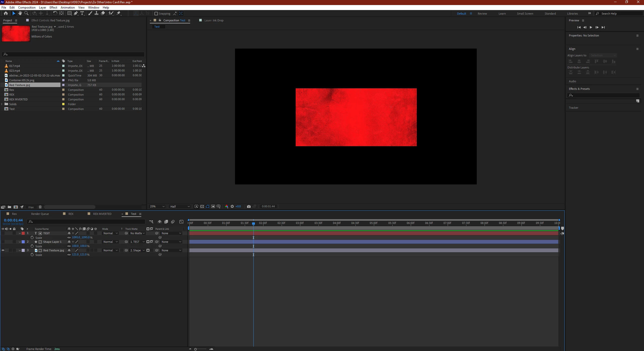Switch to the REX INVERTED timeline tab

coord(102,214)
